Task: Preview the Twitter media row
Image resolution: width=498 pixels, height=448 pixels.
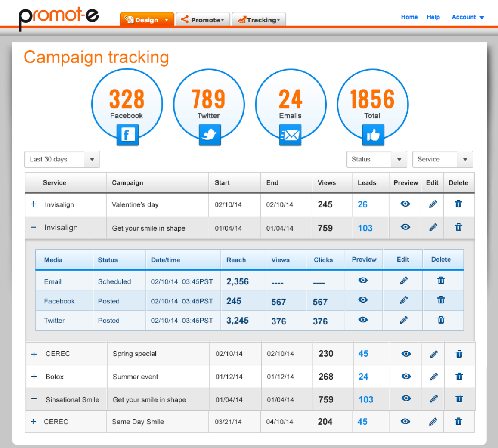Action: pos(363,320)
